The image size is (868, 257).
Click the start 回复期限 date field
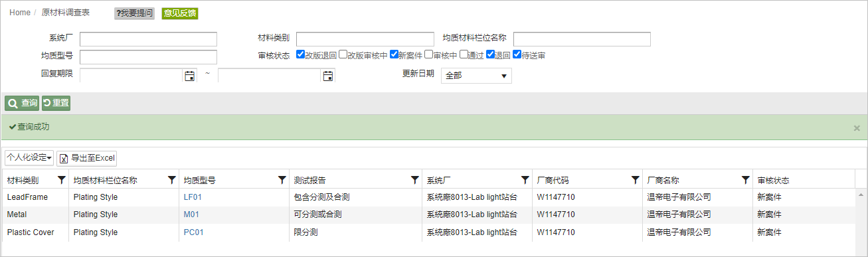(x=131, y=76)
